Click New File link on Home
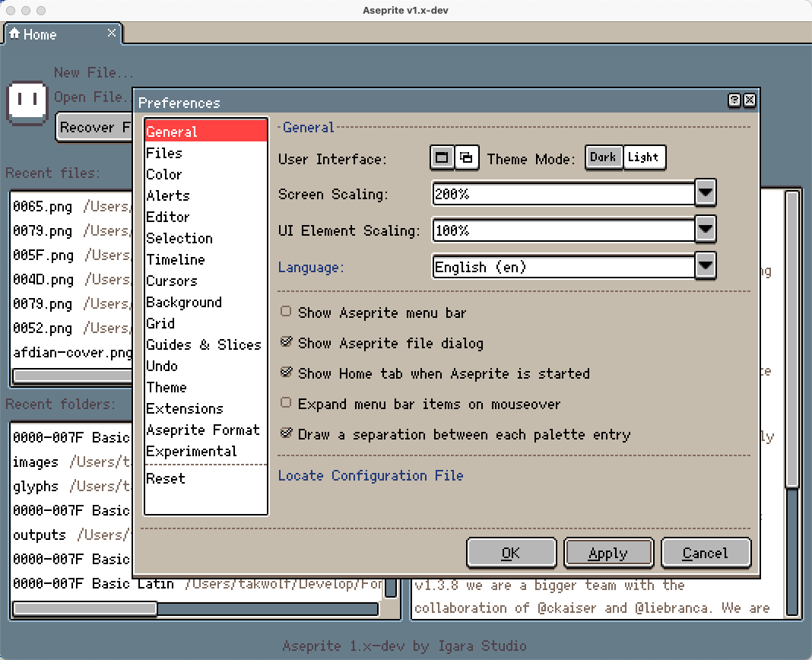 coord(94,72)
